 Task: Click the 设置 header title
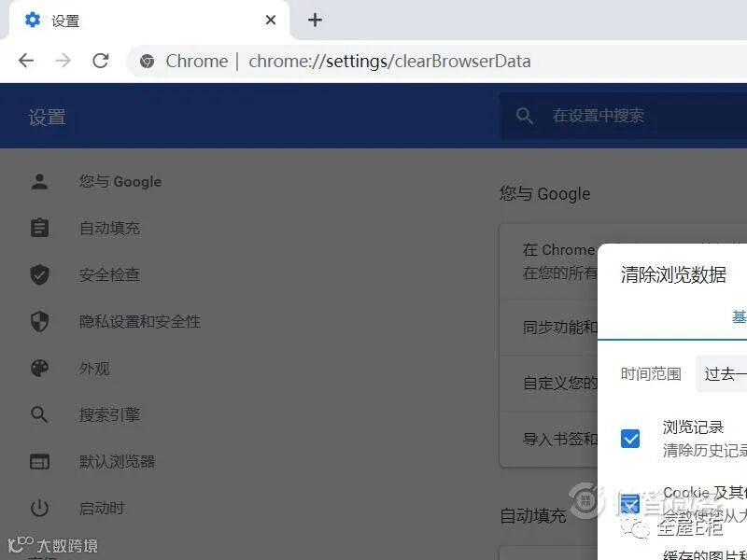coord(47,118)
